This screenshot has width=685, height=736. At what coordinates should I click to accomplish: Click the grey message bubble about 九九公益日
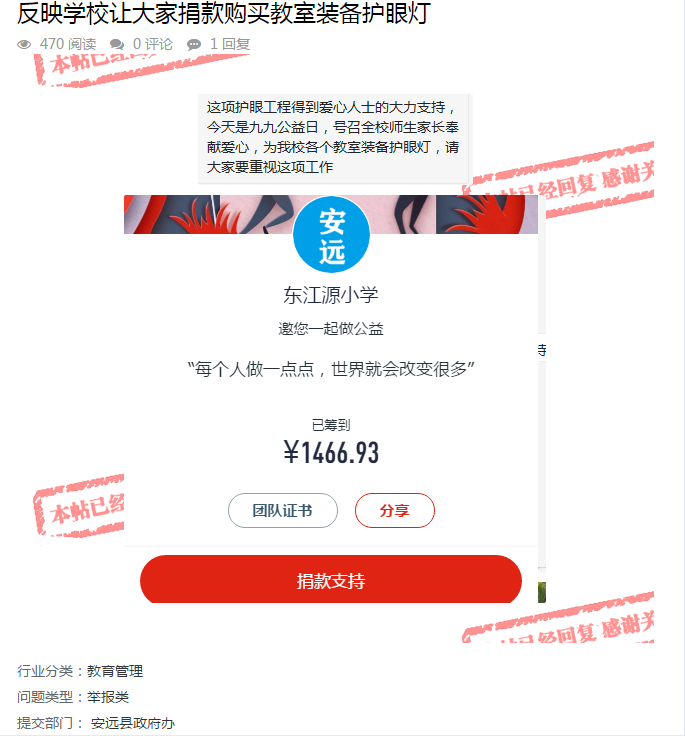[333, 138]
